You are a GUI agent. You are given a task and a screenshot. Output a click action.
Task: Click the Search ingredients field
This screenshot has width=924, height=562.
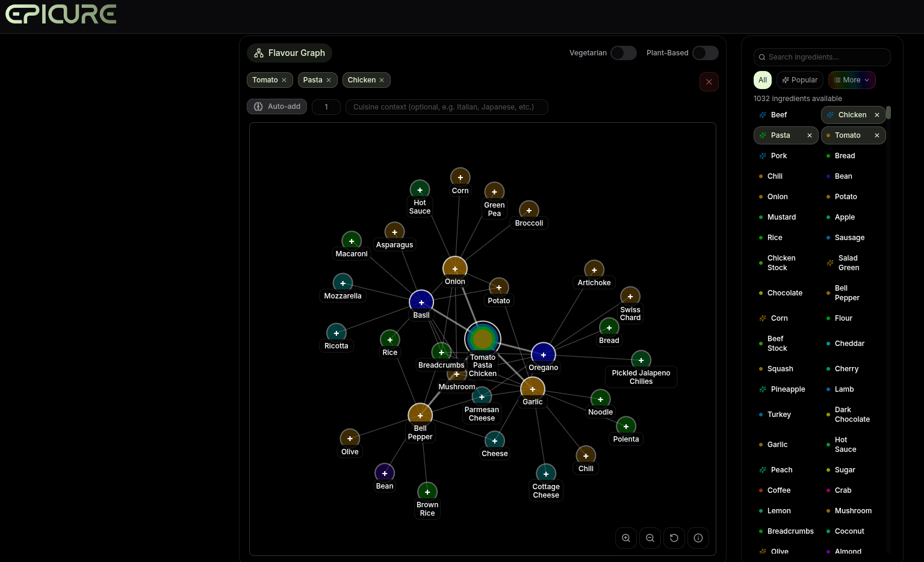coord(822,57)
